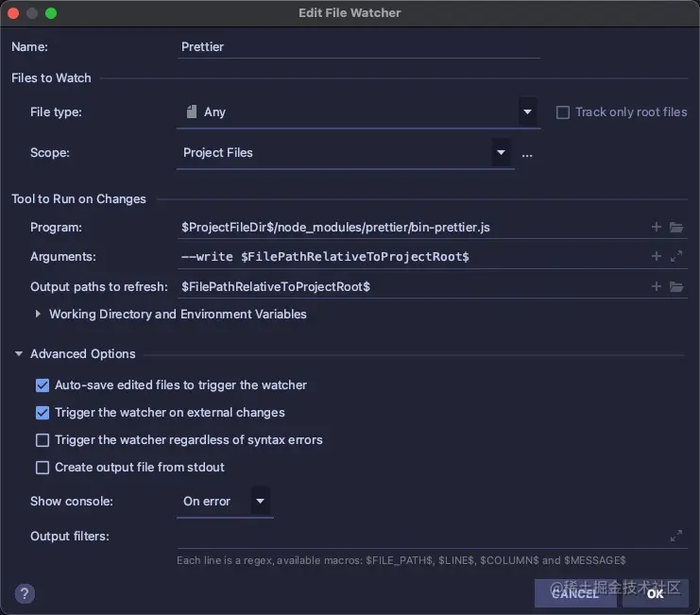Confirm with the OK button
The height and width of the screenshot is (615, 700).
point(655,593)
